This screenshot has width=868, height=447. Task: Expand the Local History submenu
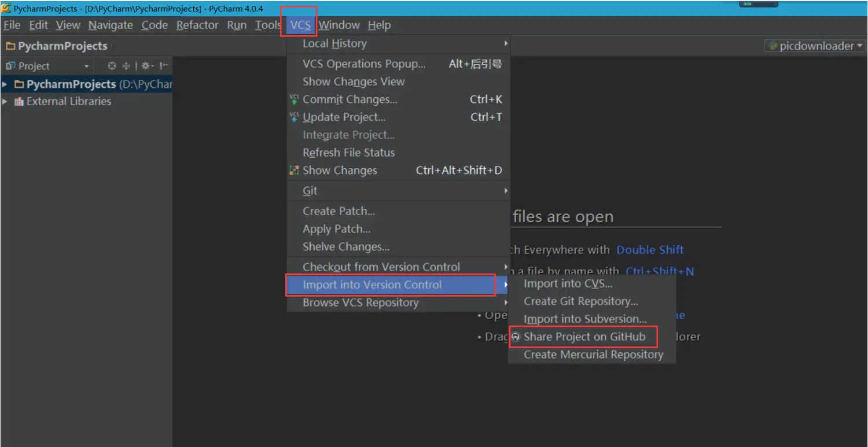click(x=398, y=43)
